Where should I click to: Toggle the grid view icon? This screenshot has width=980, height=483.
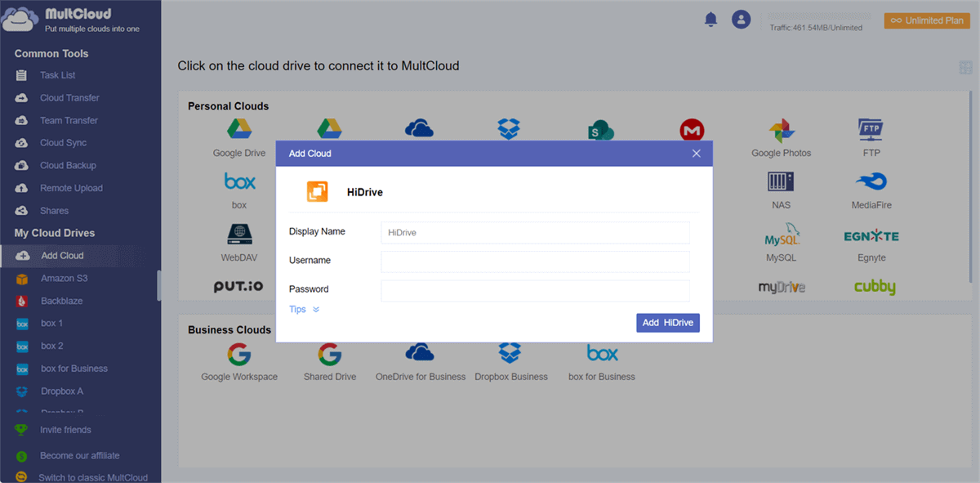(965, 68)
